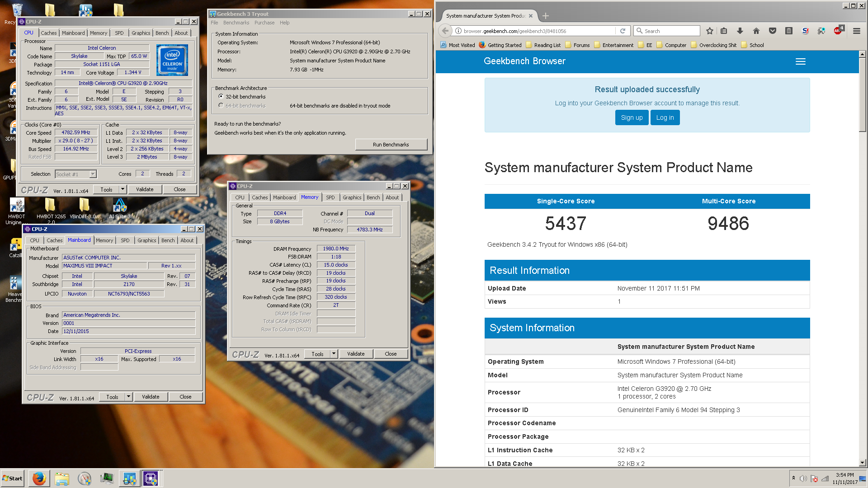
Task: Open SPD tab in top CPU-Z window
Action: [x=119, y=33]
